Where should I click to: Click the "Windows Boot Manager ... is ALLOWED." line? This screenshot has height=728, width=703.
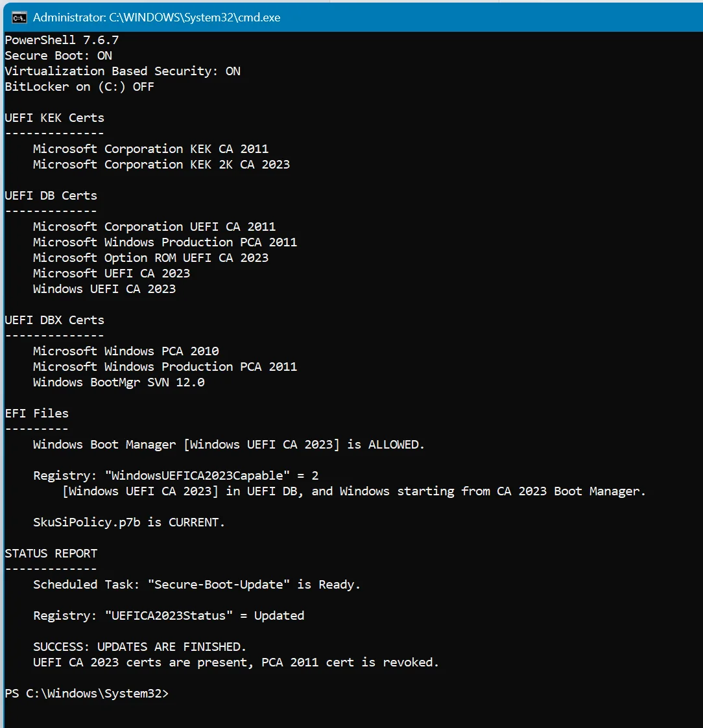coord(229,445)
